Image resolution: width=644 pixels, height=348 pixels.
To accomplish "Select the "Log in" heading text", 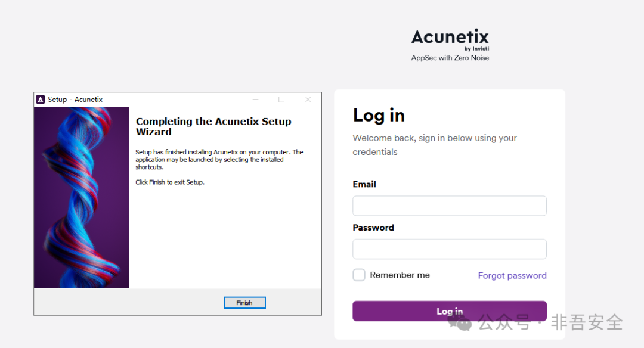I will [379, 115].
